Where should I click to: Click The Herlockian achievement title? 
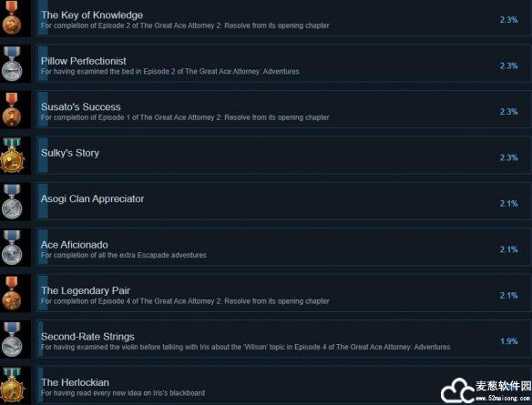point(75,382)
